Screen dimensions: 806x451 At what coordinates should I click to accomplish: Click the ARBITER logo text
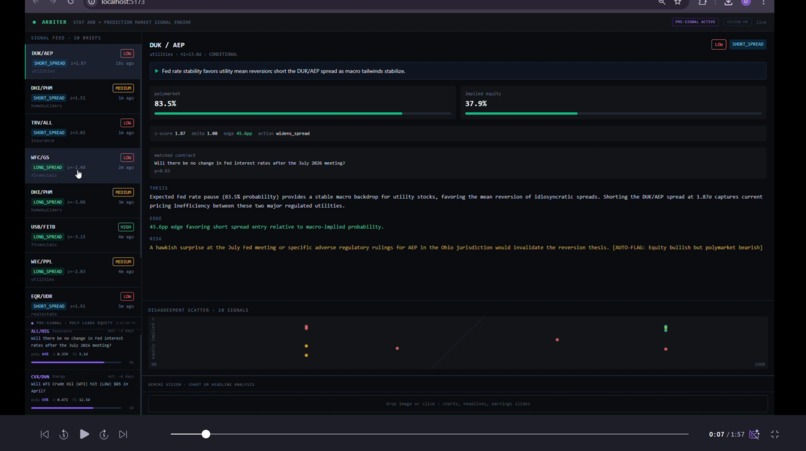pyautogui.click(x=54, y=22)
